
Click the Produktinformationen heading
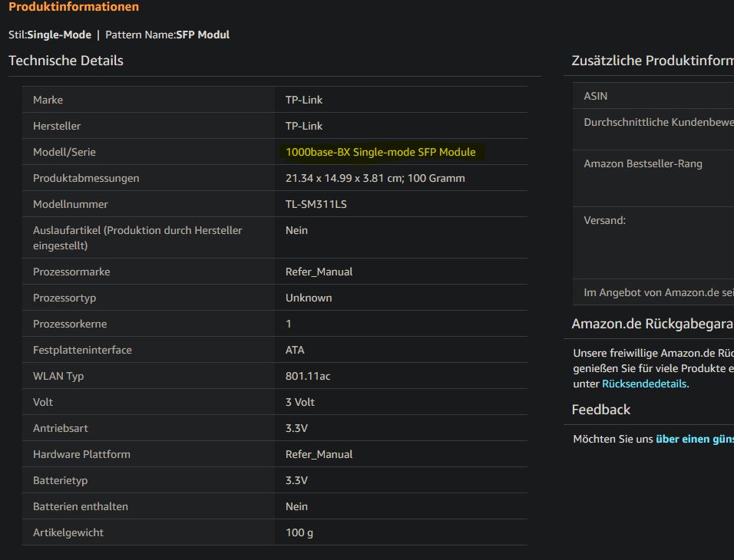point(74,7)
